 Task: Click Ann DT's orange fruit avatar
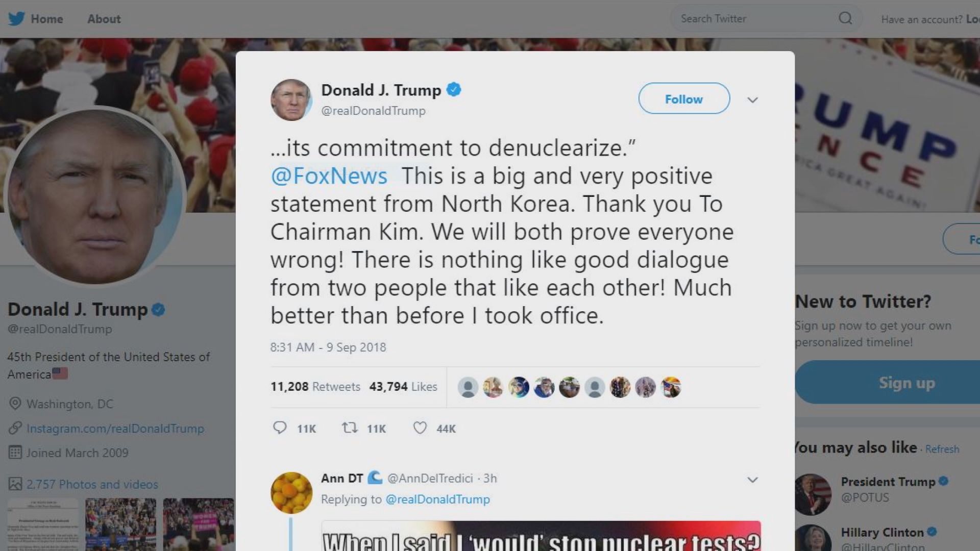click(291, 492)
